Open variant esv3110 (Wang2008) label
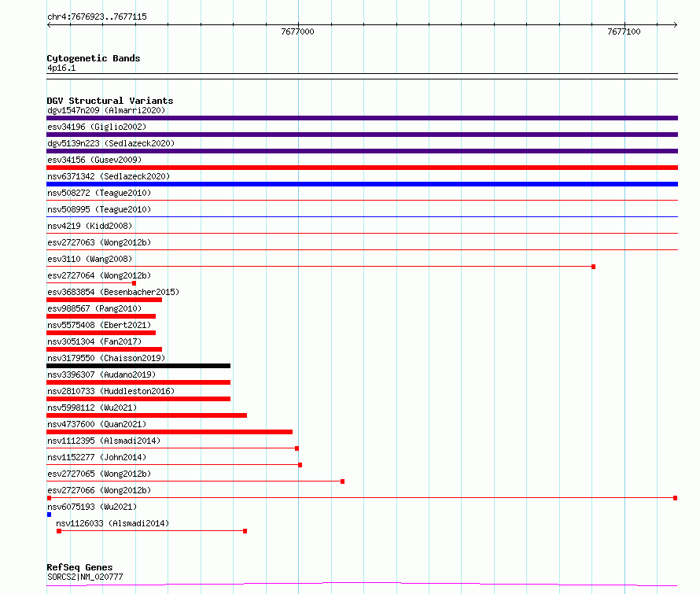 coord(90,259)
